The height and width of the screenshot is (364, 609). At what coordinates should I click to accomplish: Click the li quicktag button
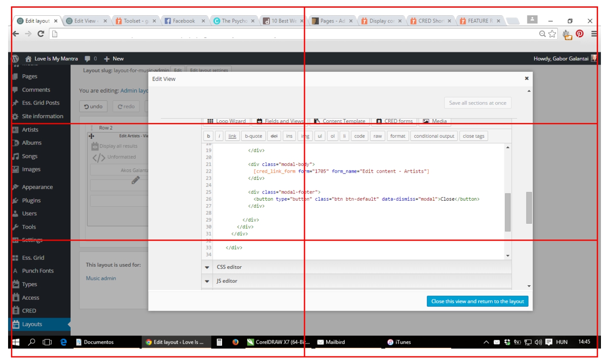point(344,136)
